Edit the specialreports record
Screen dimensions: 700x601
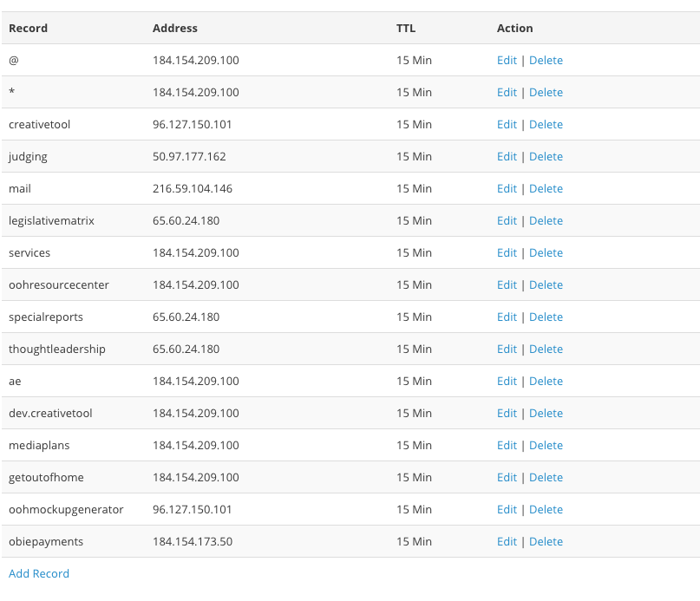click(507, 317)
